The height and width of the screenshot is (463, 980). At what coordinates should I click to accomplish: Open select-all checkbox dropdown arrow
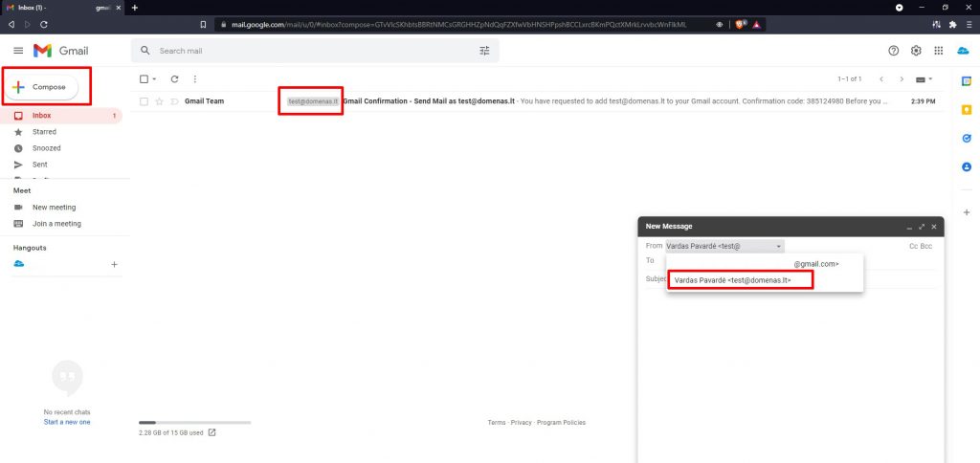coord(154,79)
